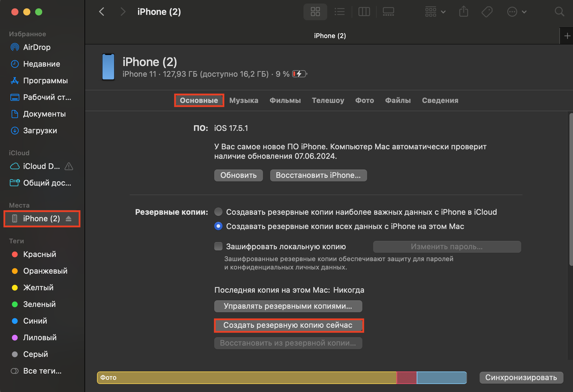Switch to the Файлы tab
Viewport: 573px width, 392px height.
tap(398, 101)
